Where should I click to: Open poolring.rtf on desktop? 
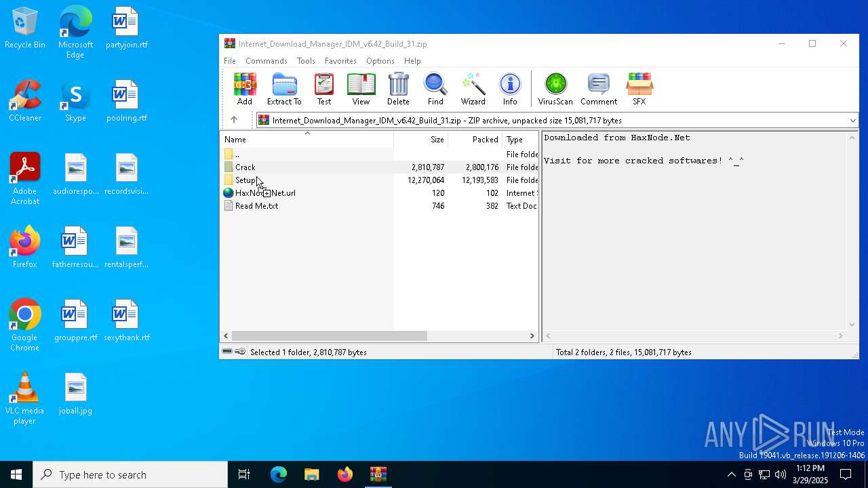click(127, 102)
